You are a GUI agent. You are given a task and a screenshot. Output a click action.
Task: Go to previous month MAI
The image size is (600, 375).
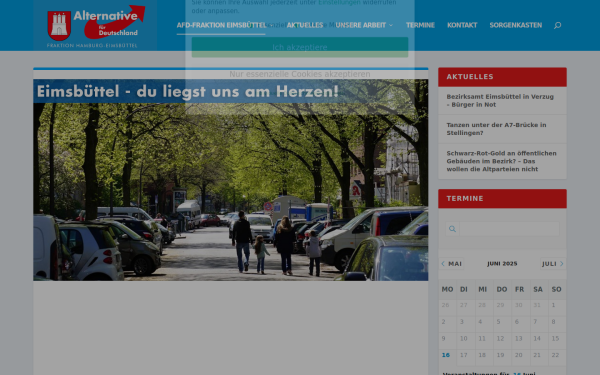coord(452,264)
